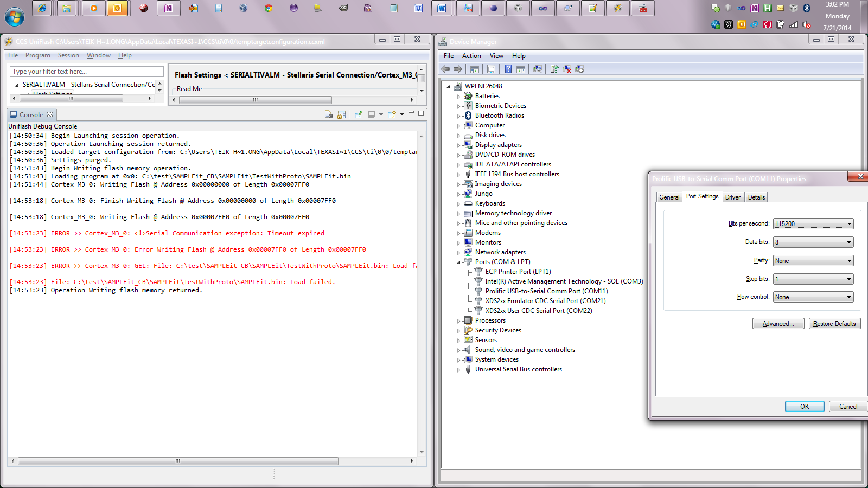This screenshot has height=488, width=868.
Task: Click the Update Driver Software toolbar icon
Action: coord(554,69)
